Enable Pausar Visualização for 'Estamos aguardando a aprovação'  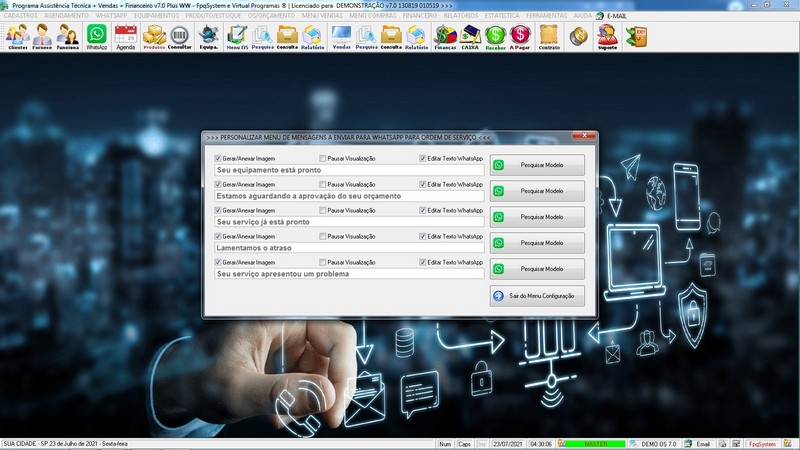(322, 184)
